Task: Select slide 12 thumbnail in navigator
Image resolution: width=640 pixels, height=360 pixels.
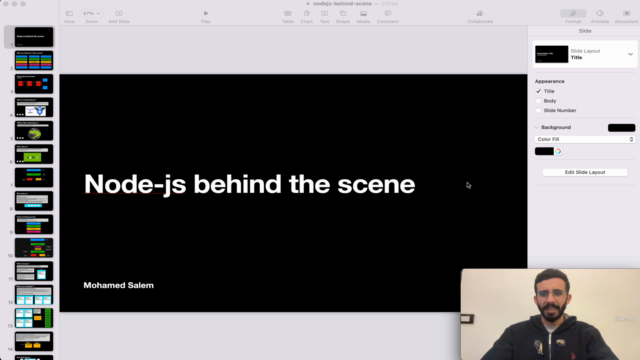Action: point(34,295)
